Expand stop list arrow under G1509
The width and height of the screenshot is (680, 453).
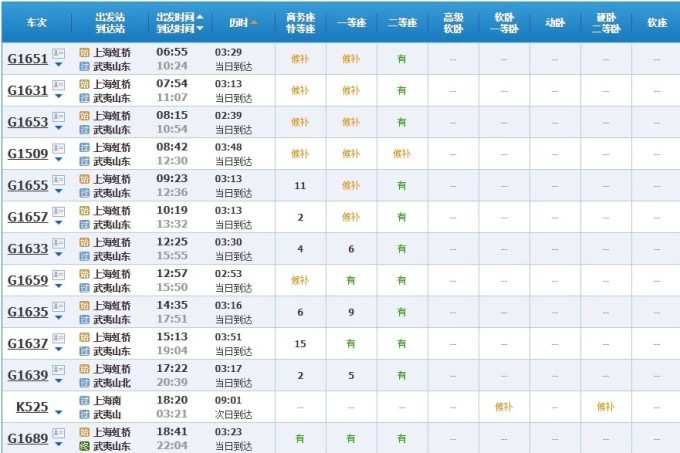(59, 160)
